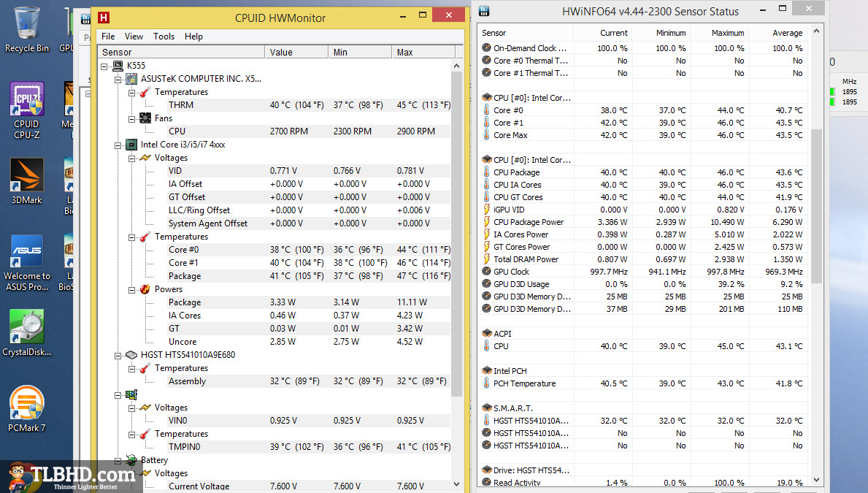
Task: Collapse Voltages under Intel Core
Action: pyautogui.click(x=131, y=158)
